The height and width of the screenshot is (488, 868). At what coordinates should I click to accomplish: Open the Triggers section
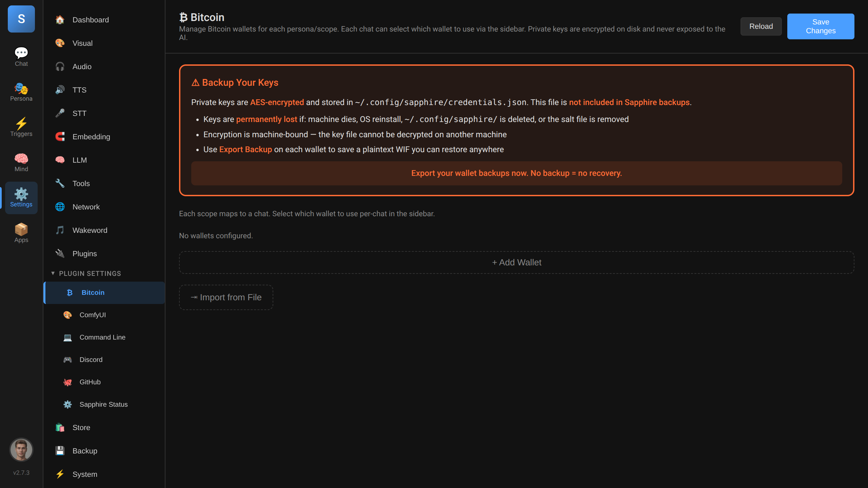tap(21, 127)
